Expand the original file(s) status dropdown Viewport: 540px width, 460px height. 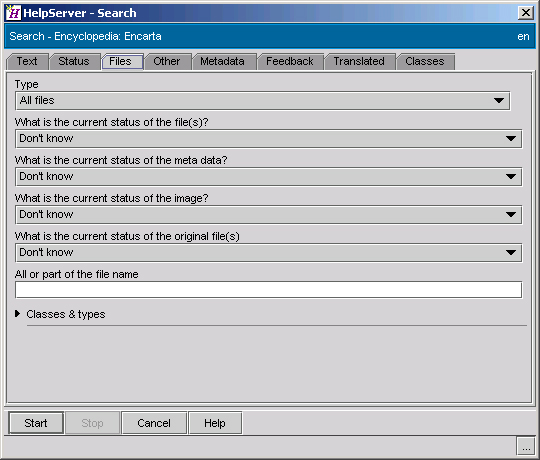pos(269,253)
